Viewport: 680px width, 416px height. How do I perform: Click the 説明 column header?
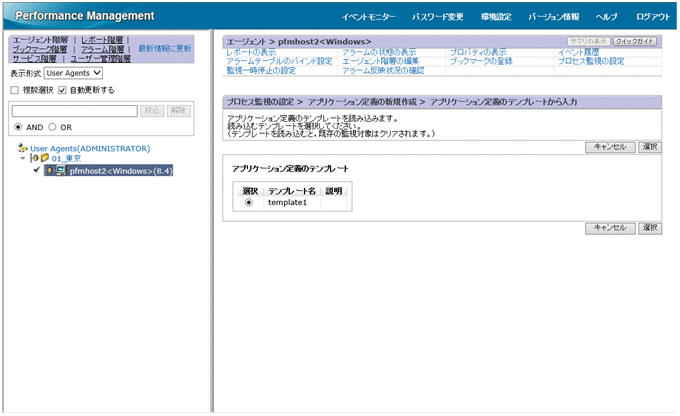[x=333, y=191]
